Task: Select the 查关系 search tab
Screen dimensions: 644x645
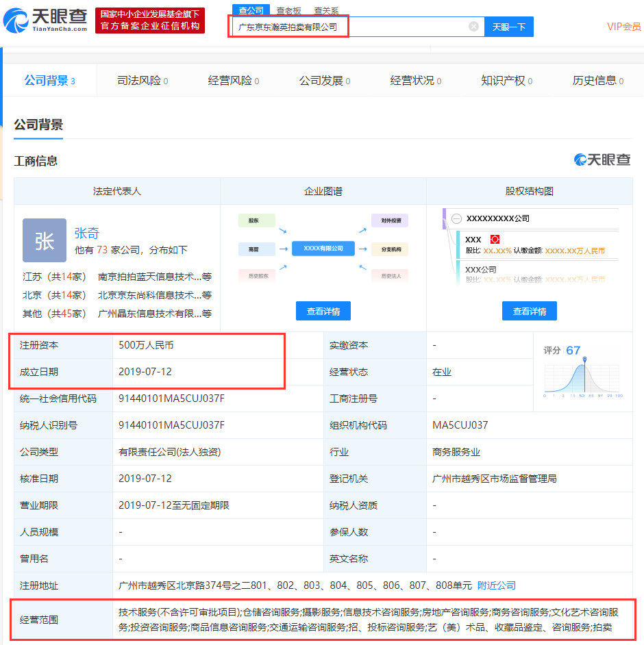Action: point(326,10)
